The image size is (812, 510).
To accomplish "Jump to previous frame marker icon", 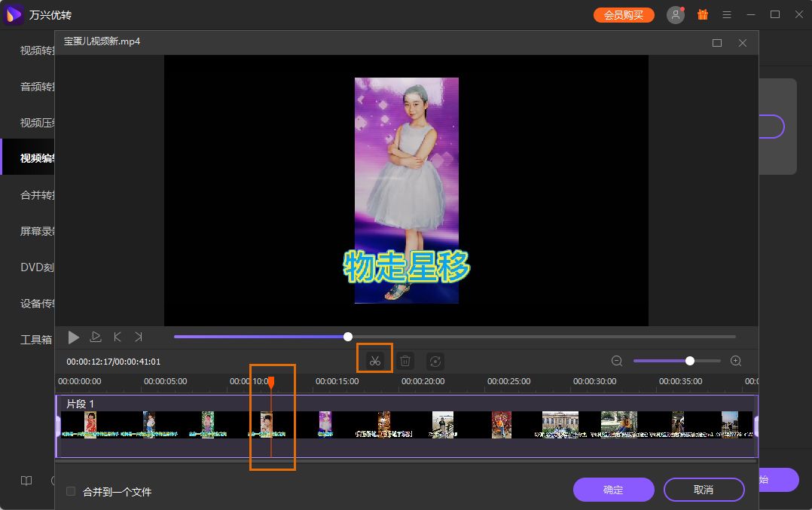I will [118, 337].
